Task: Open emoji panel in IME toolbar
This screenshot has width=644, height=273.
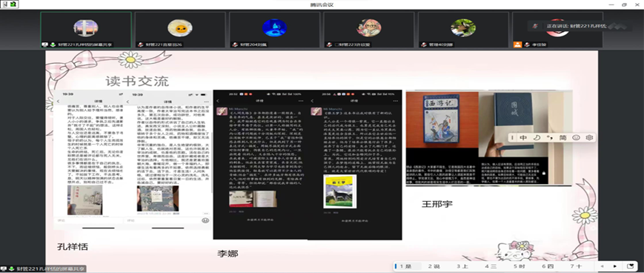Action: [576, 138]
